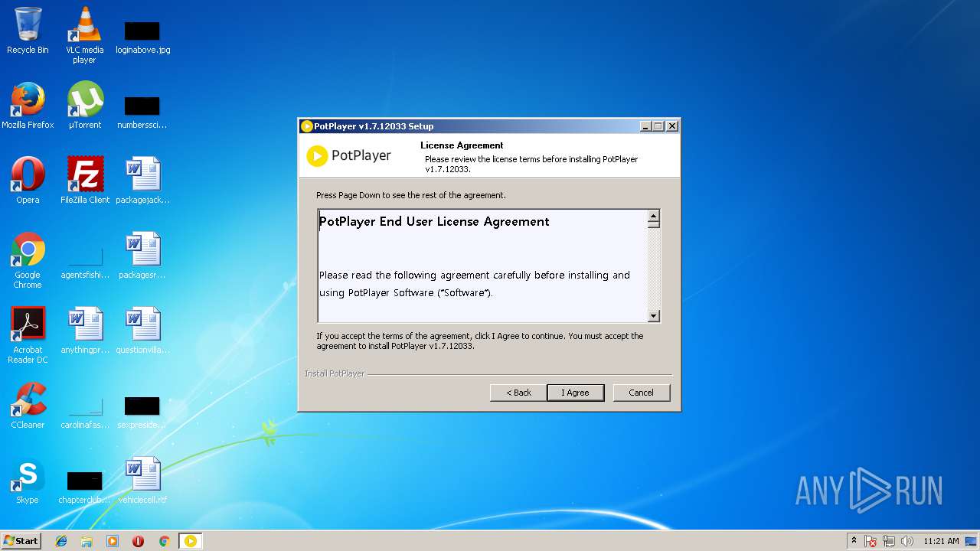Select the packagejack... Word document
The image size is (980, 551).
click(142, 181)
